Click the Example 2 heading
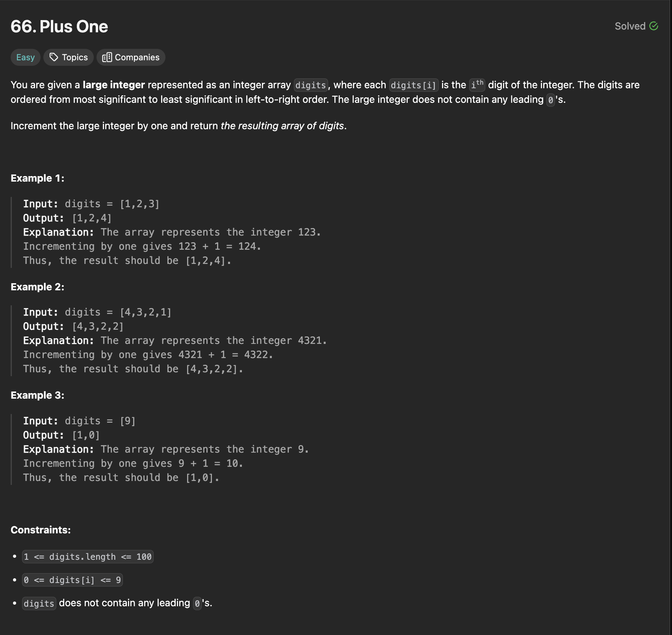 coord(37,287)
